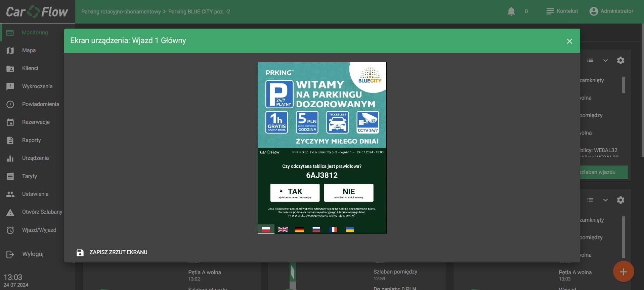Open the Administrator account menu
Screen dimensions: 644x290
pyautogui.click(x=611, y=11)
